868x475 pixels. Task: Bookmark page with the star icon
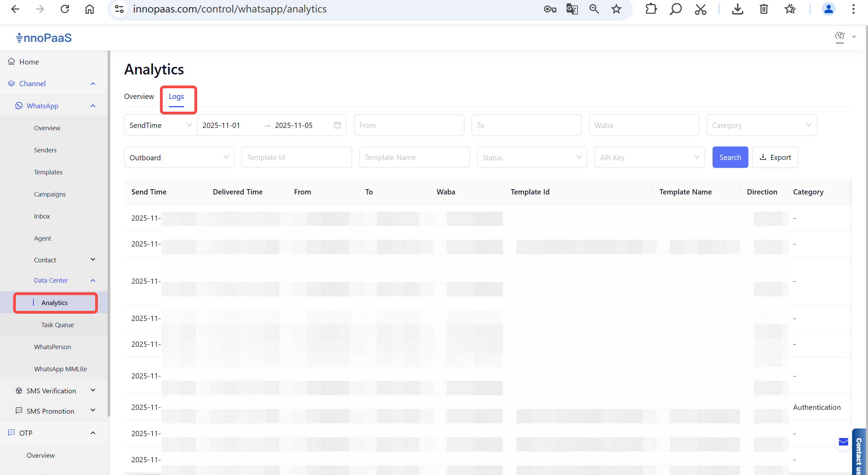click(x=616, y=9)
